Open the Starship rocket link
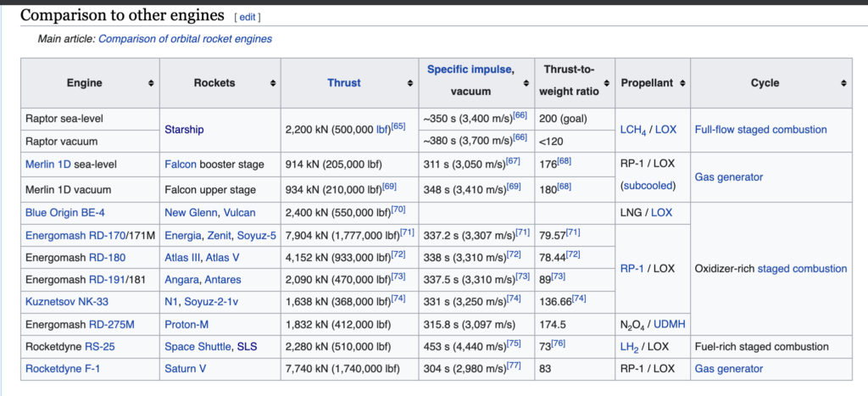Screen dimensions: 868x396 click(184, 130)
